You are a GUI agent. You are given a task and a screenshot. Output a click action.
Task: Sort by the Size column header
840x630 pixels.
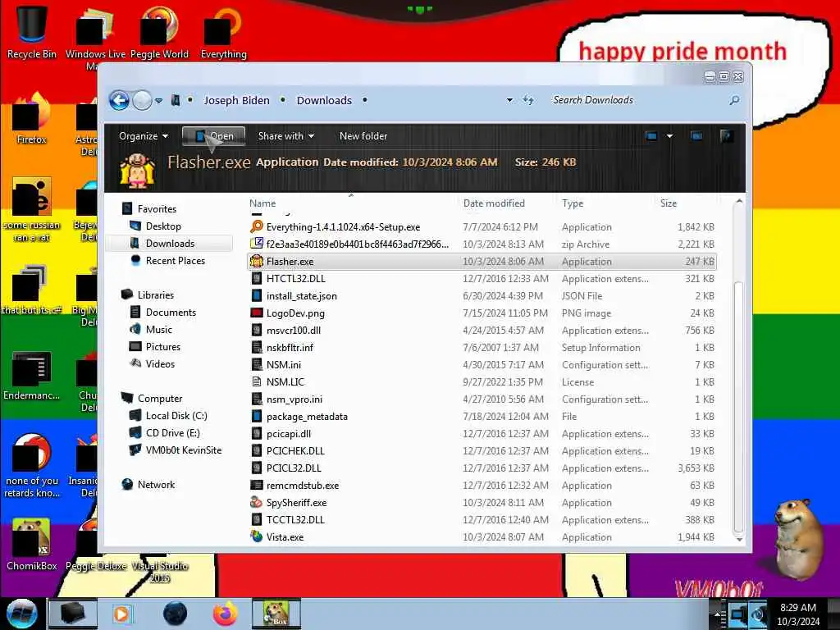[x=669, y=203]
